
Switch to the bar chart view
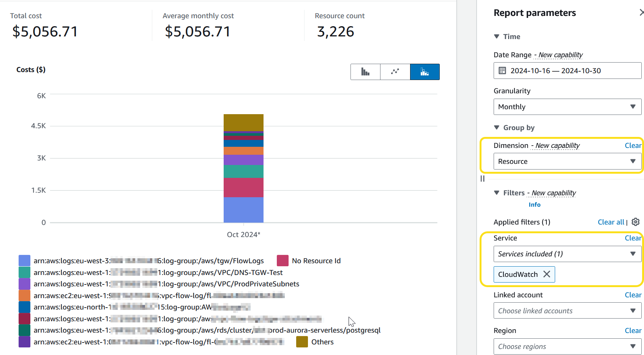click(365, 72)
